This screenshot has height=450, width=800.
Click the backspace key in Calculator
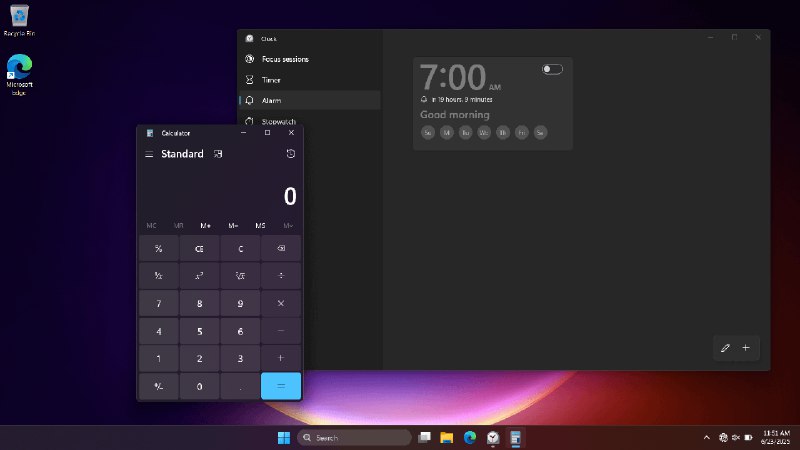pos(281,248)
